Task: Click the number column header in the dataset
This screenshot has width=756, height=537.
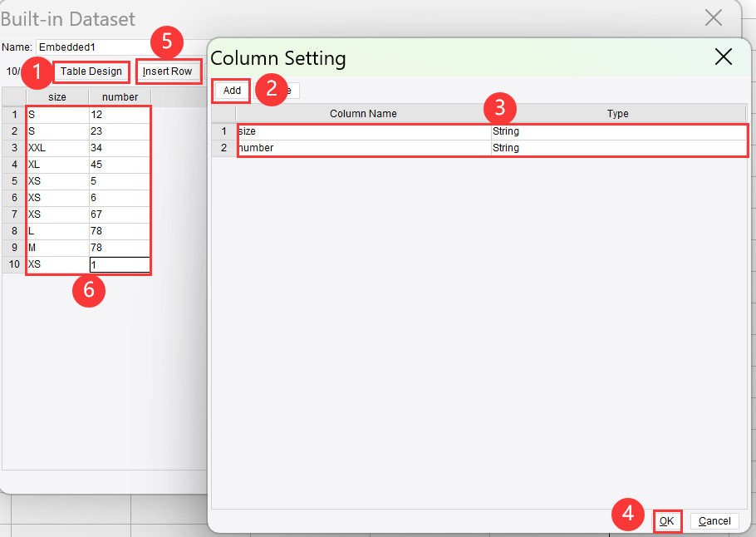Action: (x=120, y=96)
